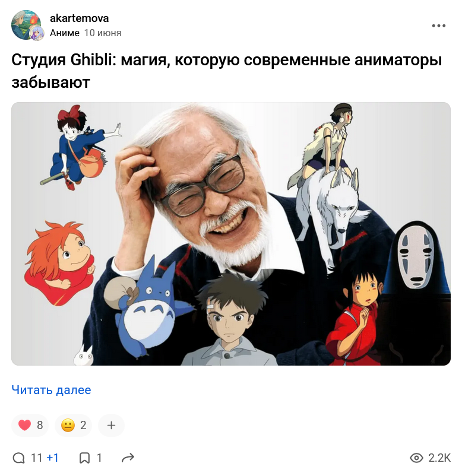Open comments via speech bubble icon
This screenshot has height=476, width=462.
tap(19, 458)
